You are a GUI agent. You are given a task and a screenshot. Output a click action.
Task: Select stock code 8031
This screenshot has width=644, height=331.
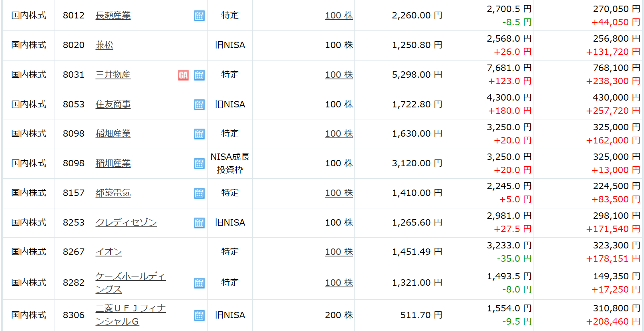[74, 75]
